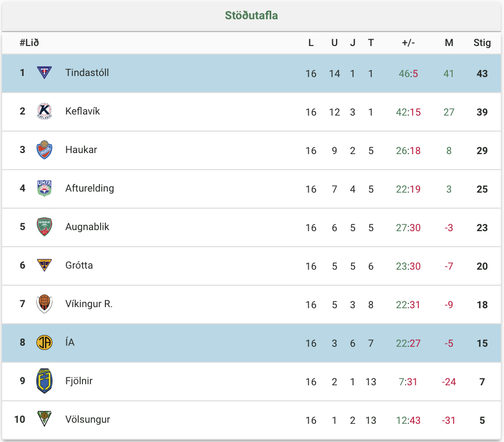The image size is (504, 442).
Task: Click the Augnablik green shield logo
Action: [x=44, y=227]
